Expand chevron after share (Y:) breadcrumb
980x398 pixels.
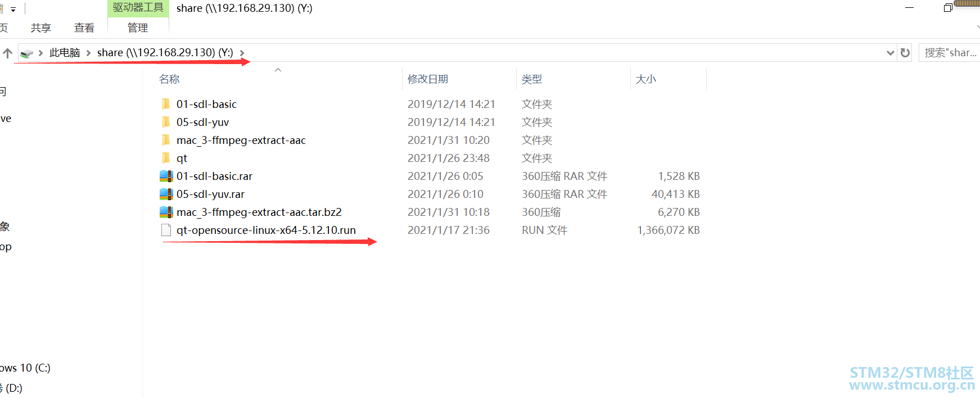242,53
